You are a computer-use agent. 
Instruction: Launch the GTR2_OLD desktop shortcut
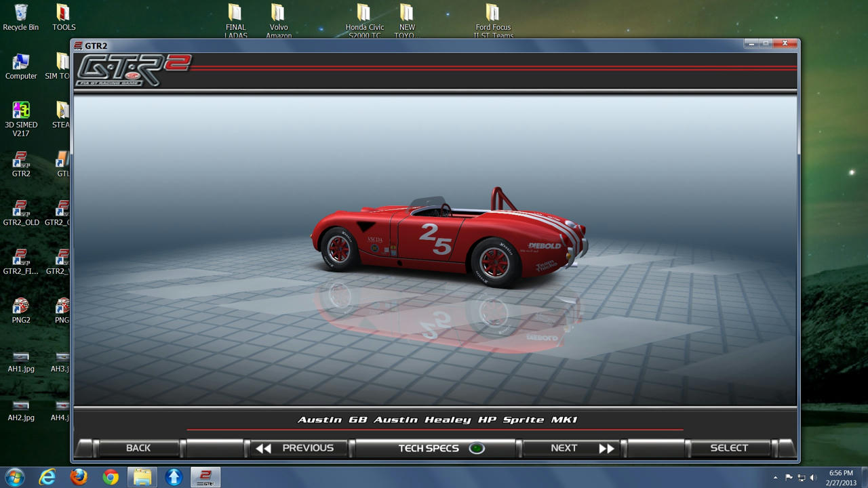[21, 213]
